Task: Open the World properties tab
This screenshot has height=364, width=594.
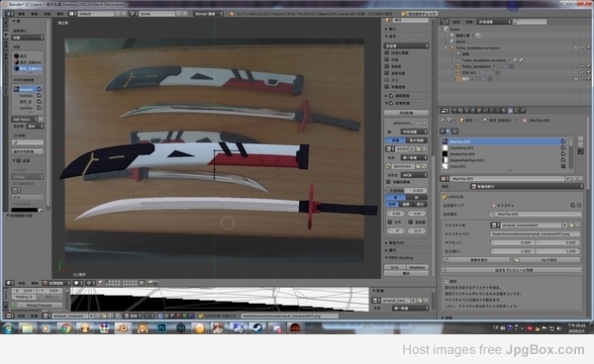Action: point(473,111)
